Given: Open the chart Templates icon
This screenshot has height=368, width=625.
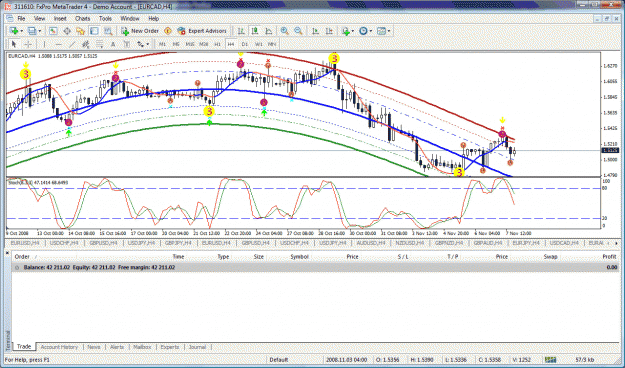Looking at the screenshot, I should pos(381,31).
